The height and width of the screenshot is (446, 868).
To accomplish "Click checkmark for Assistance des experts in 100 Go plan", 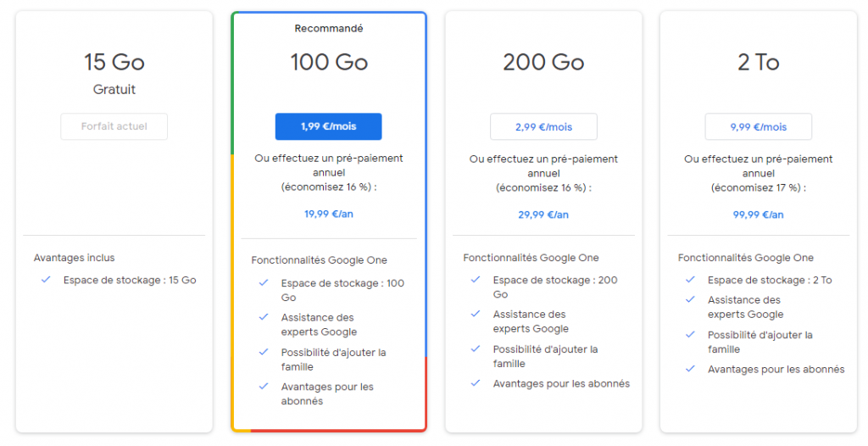I will click(264, 317).
